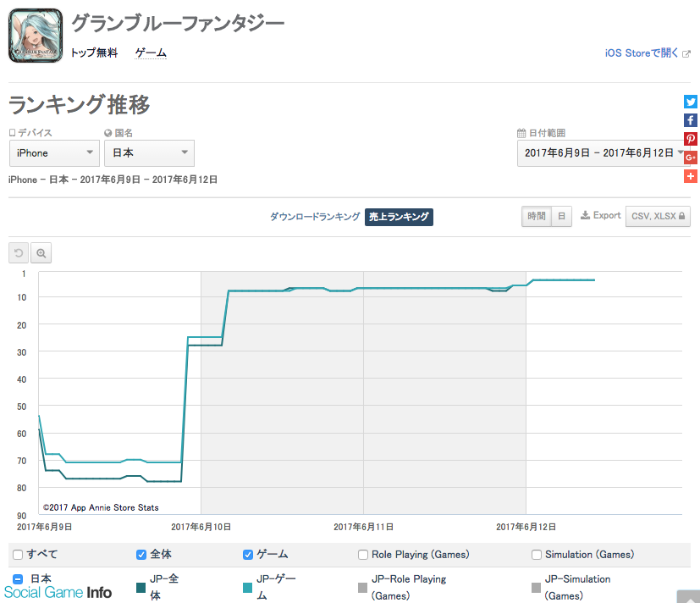The image size is (700, 603).
Task: Click the ゲーム category link
Action: tap(151, 53)
